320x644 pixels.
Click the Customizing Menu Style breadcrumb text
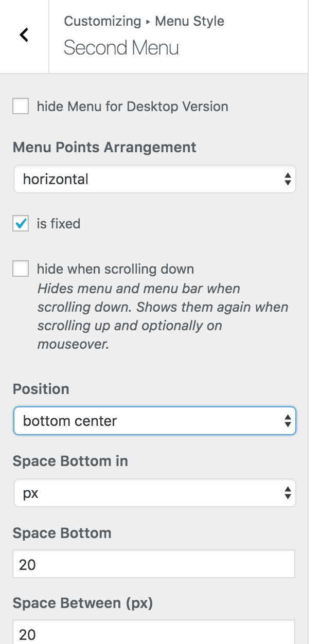click(x=144, y=22)
